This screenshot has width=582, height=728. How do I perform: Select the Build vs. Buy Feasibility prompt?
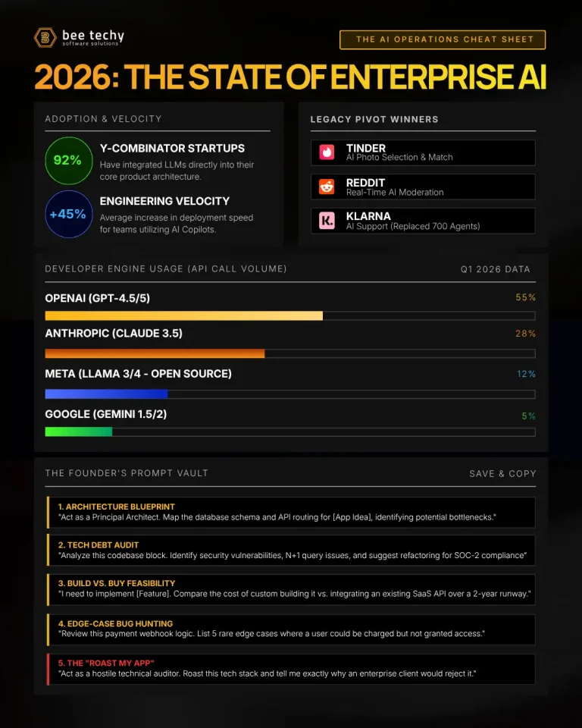point(291,589)
